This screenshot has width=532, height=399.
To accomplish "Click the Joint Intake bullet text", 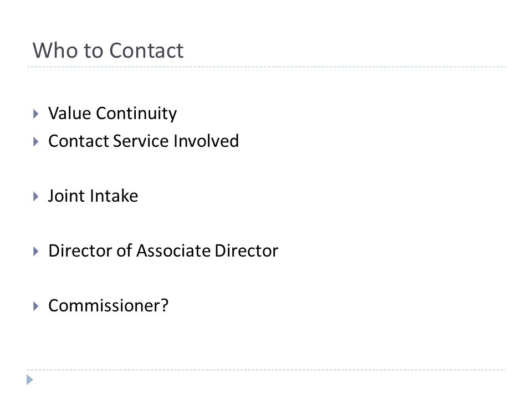I will point(93,196).
